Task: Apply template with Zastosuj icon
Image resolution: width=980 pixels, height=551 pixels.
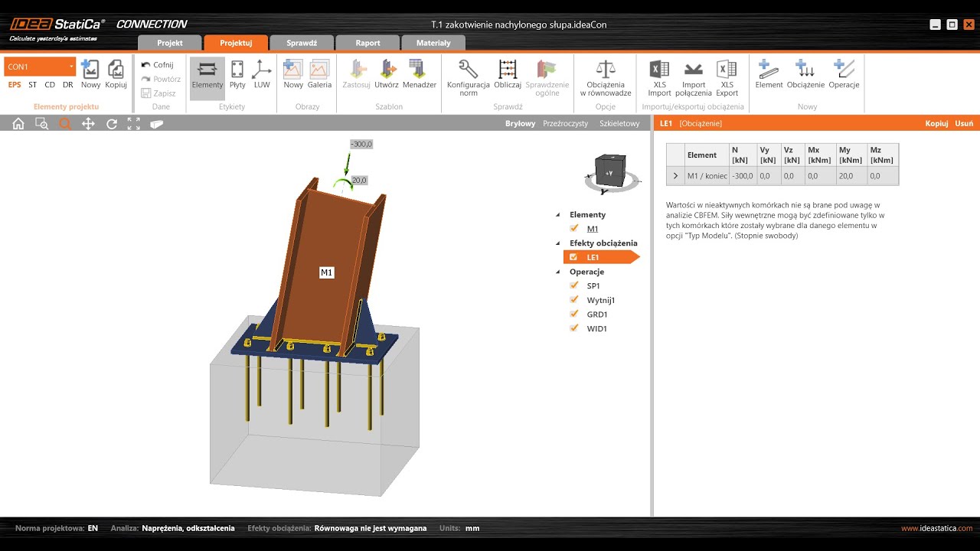Action: click(356, 70)
